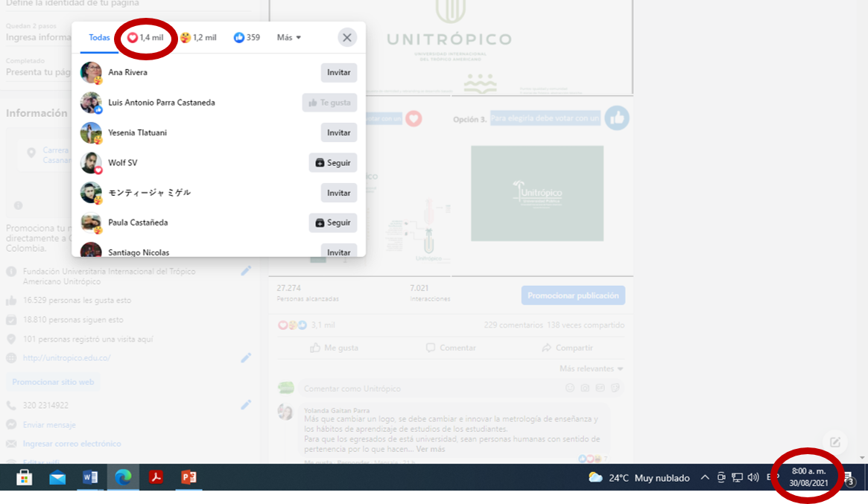Open the love reactions tab 1,4 mil
Viewport: 868px width, 504px height.
(145, 38)
